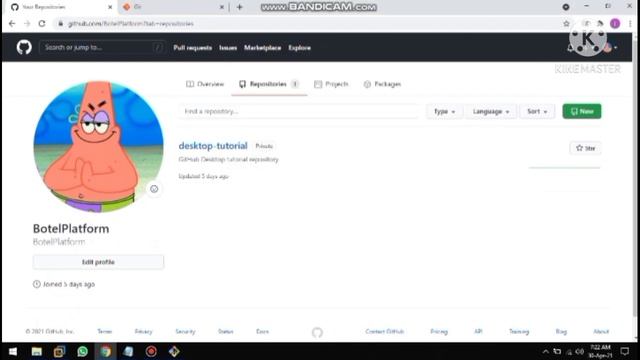Screen dimensions: 640x360
Task: Open the Status footer link
Action: [226, 331]
